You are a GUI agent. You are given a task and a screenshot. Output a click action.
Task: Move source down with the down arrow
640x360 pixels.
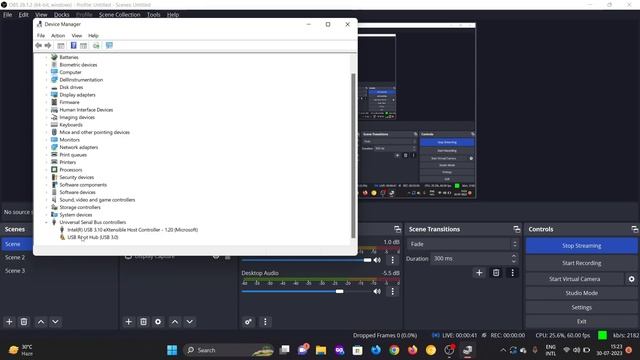[x=190, y=322]
